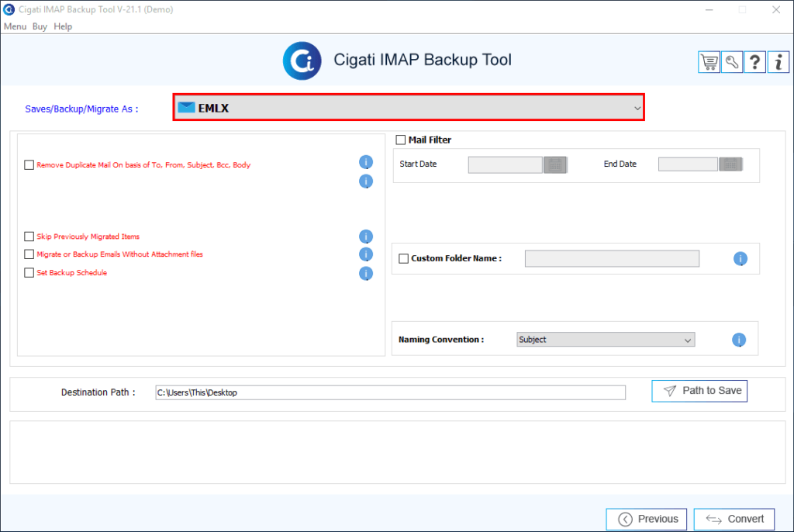Open the Help menu

tap(63, 26)
